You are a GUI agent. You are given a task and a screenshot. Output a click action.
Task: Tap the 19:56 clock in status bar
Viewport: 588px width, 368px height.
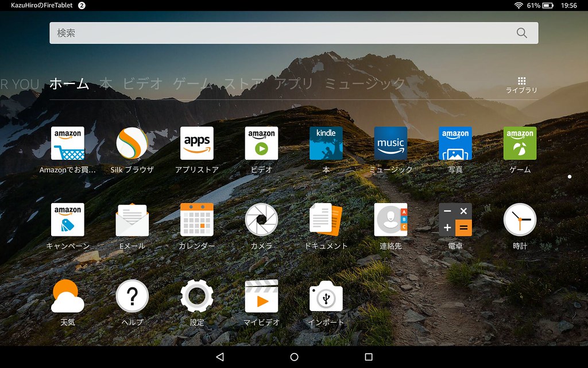tap(569, 5)
